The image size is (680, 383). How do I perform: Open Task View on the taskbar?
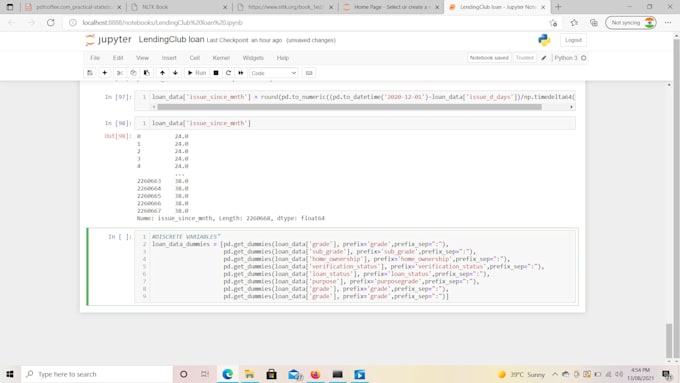coord(205,374)
